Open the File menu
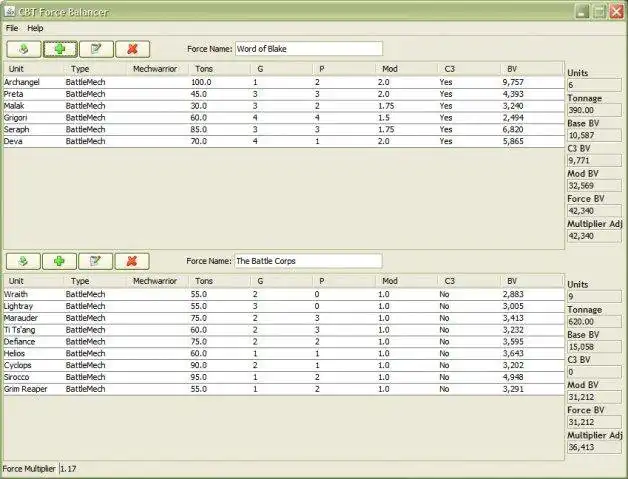 pyautogui.click(x=12, y=28)
